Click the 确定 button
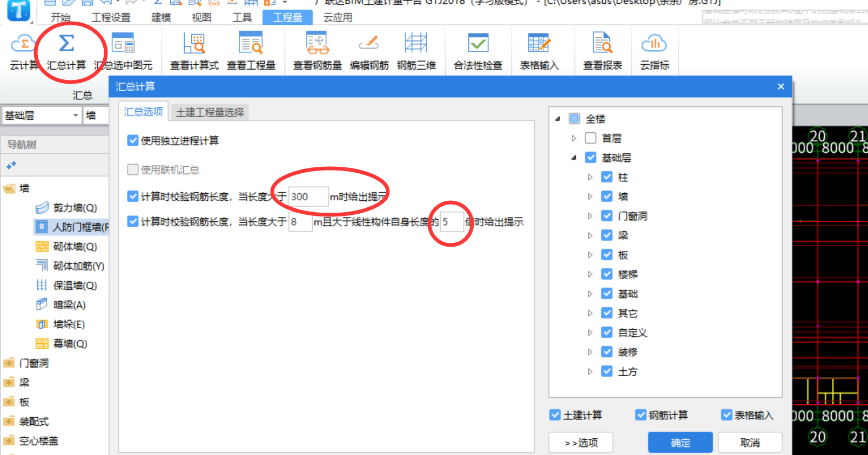Viewport: 868px width, 455px height. click(x=680, y=443)
